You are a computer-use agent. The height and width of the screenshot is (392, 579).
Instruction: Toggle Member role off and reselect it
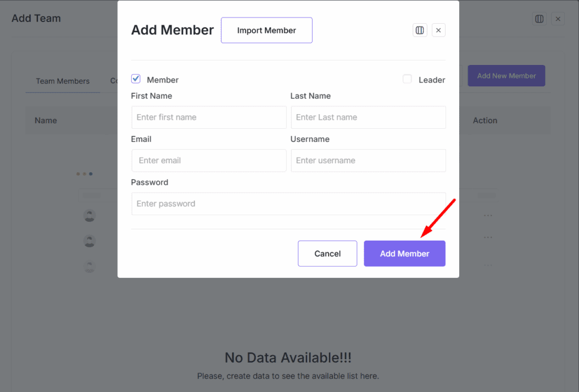136,79
